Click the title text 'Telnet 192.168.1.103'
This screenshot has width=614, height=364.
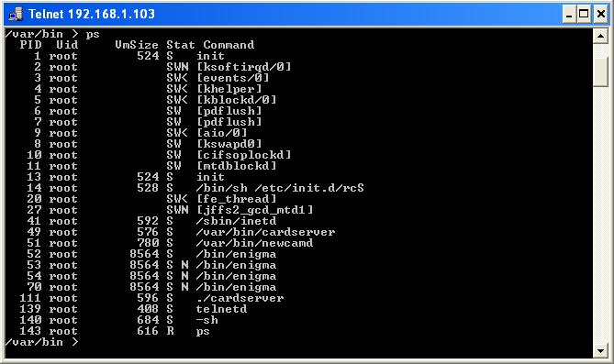(92, 14)
